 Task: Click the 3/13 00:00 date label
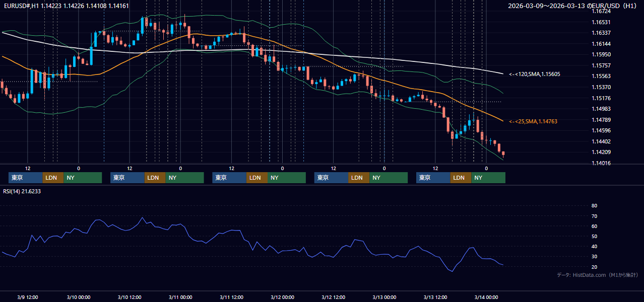[x=384, y=297]
